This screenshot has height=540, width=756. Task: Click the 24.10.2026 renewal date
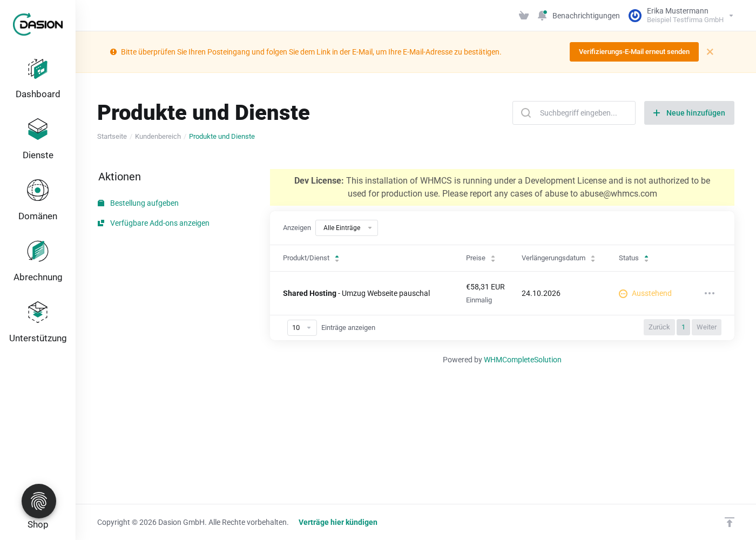click(x=541, y=293)
